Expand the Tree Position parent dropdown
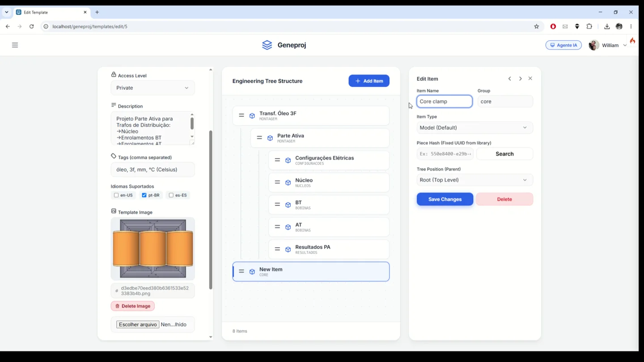Viewport: 644px width, 362px height. [475, 180]
